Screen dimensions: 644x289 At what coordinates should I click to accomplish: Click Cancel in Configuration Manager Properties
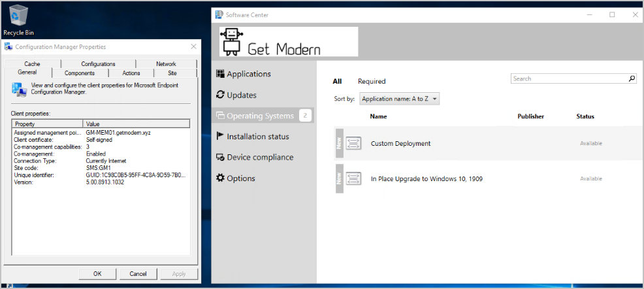138,274
